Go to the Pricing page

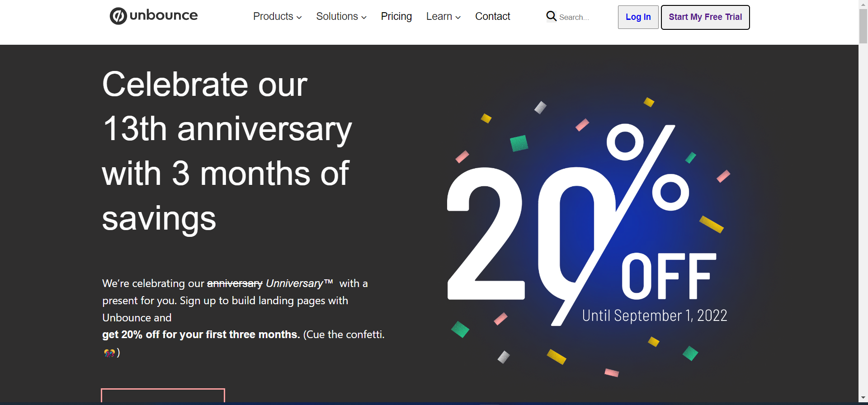click(x=396, y=17)
